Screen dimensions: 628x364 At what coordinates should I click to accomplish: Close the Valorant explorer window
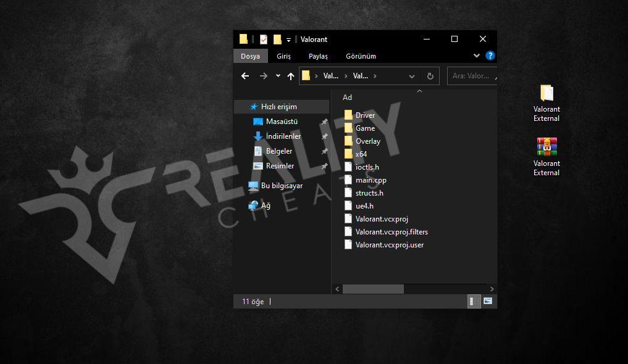[483, 39]
